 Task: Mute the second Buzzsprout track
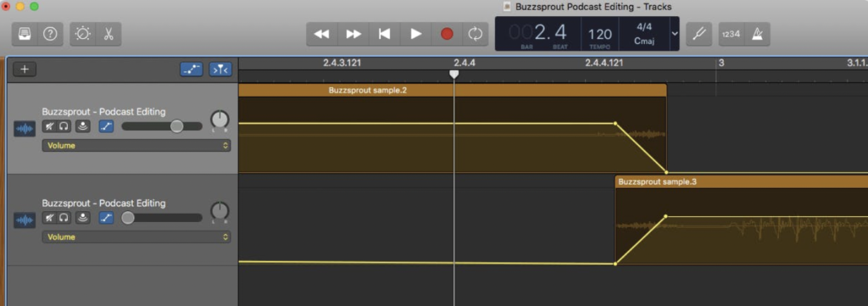click(50, 218)
